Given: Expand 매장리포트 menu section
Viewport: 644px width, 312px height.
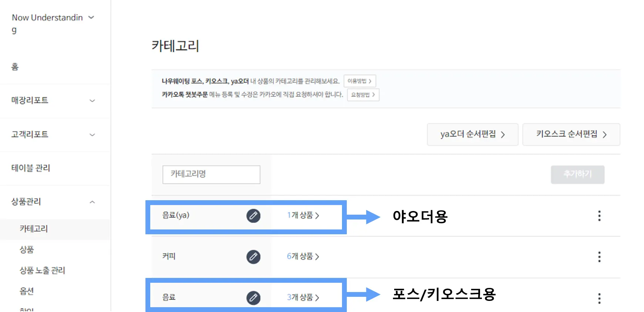Looking at the screenshot, I should tap(92, 101).
